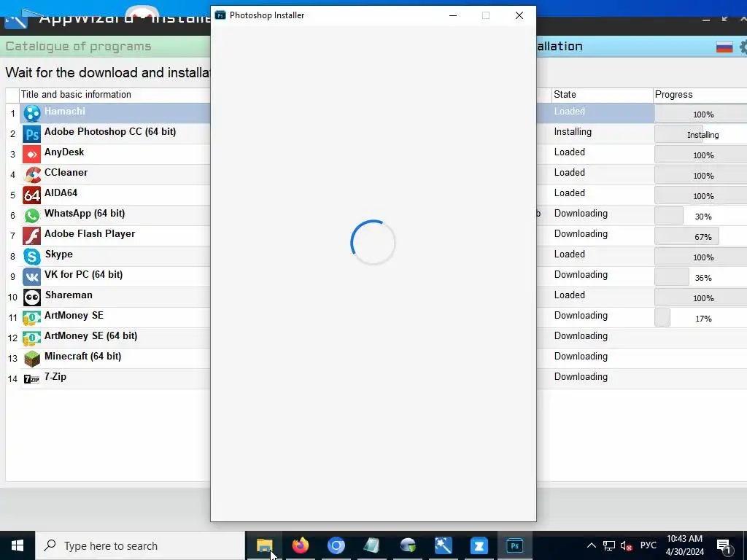
Task: Select the Adobe Photoshop CC (64 bit) title
Action: (110, 131)
